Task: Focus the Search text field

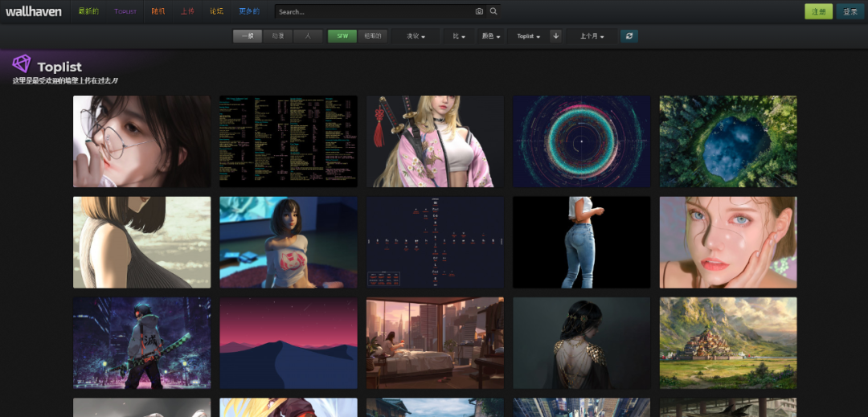Action: [x=375, y=11]
